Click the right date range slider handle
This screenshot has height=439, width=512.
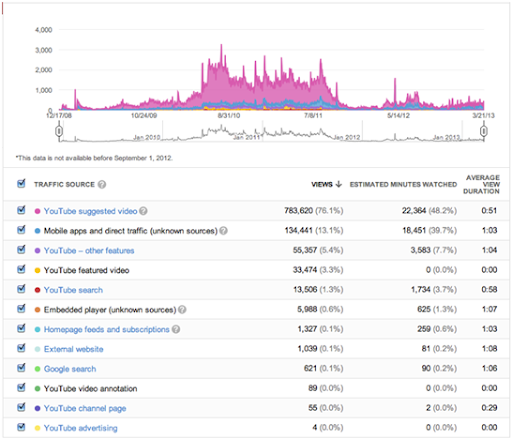484,131
